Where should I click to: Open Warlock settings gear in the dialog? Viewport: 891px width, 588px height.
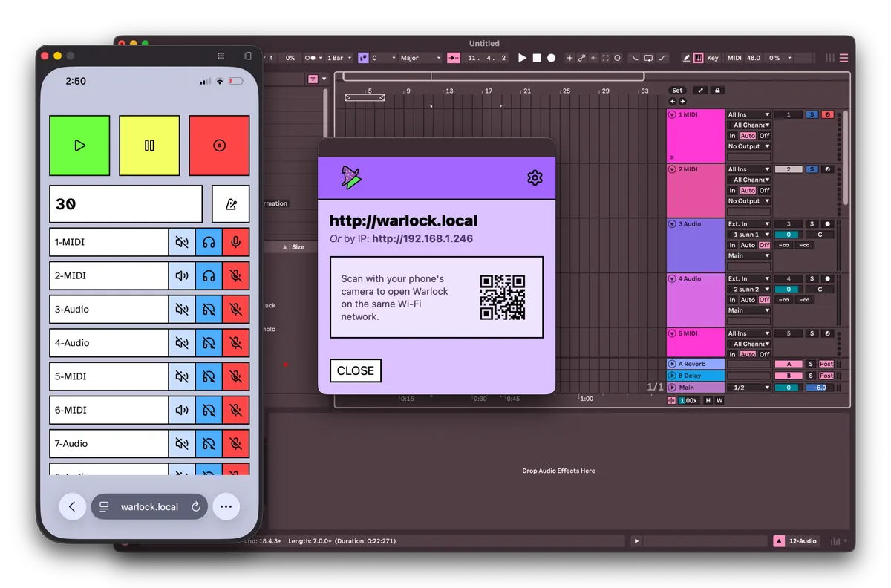[x=535, y=177]
